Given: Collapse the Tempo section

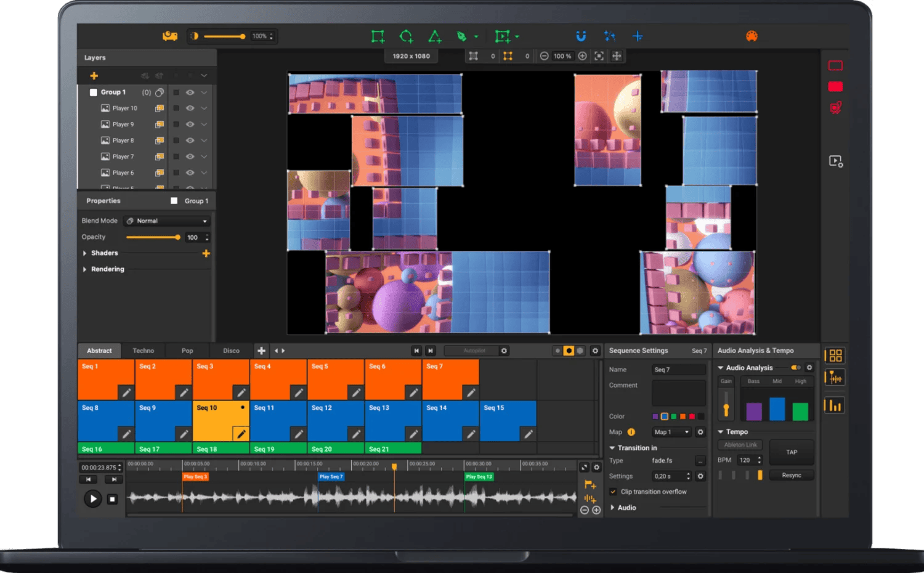Looking at the screenshot, I should 721,432.
